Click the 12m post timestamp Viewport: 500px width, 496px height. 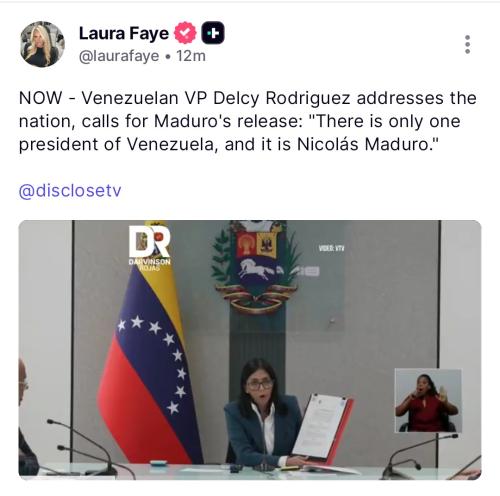[x=191, y=56]
